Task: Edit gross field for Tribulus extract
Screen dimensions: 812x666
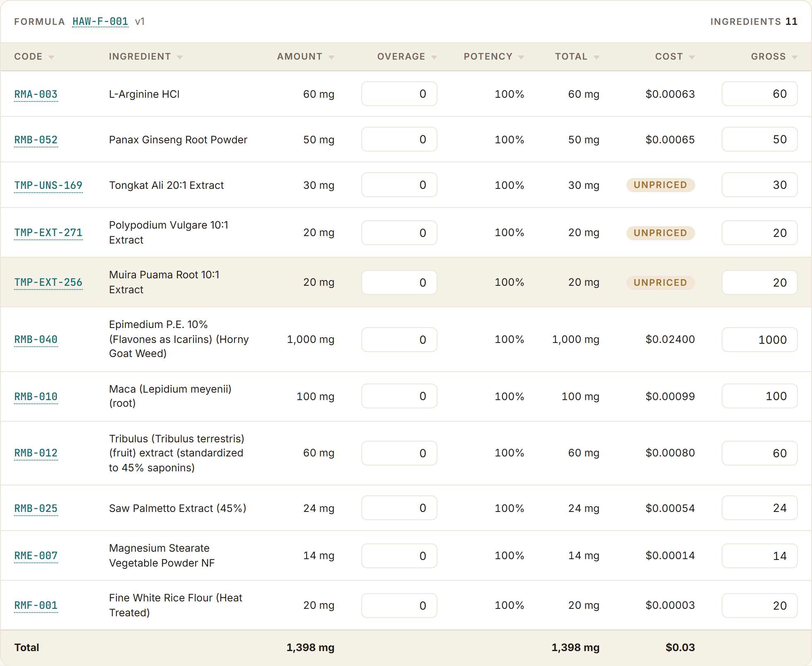Action: (760, 453)
